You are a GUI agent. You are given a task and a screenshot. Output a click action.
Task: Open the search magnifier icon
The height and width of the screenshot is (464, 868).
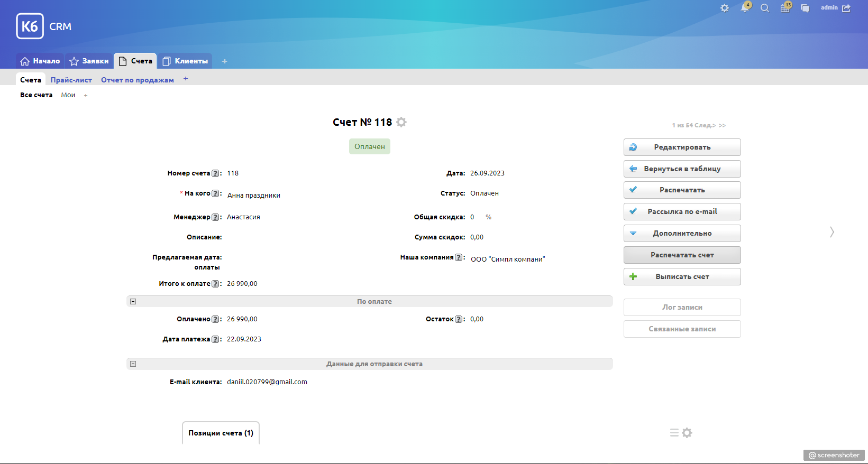click(765, 8)
